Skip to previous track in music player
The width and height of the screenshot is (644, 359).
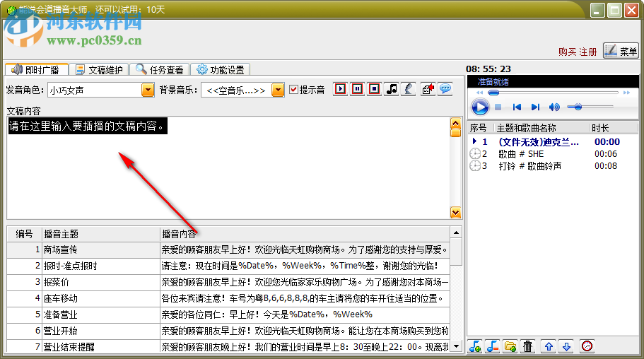click(517, 107)
